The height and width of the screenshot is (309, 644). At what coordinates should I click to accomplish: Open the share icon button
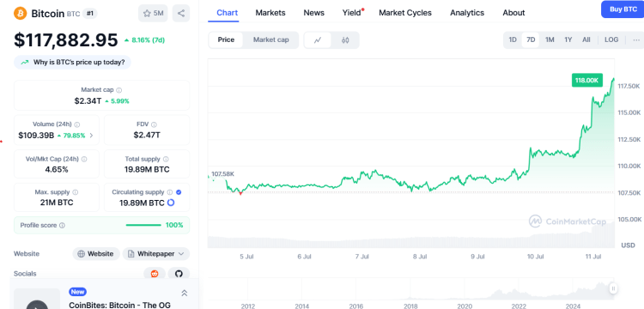click(181, 13)
